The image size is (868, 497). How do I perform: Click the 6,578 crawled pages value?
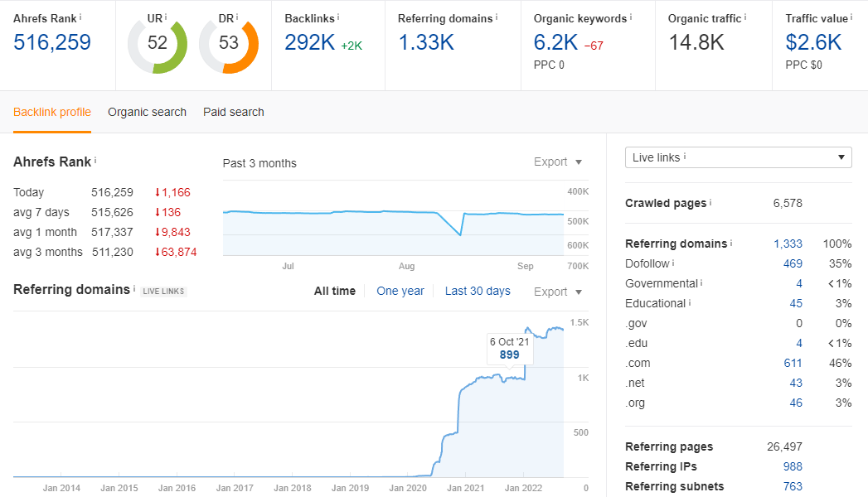coord(788,203)
